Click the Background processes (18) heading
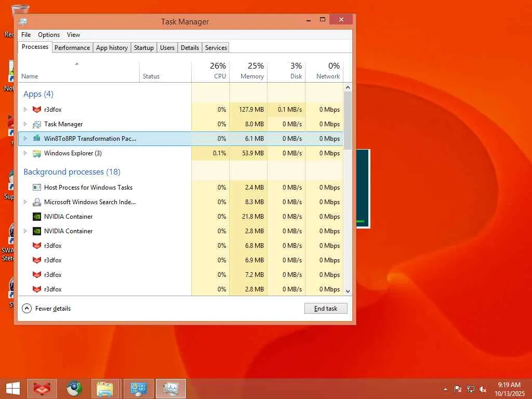 [72, 171]
